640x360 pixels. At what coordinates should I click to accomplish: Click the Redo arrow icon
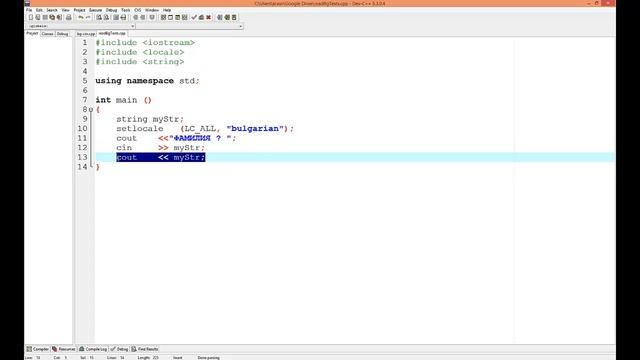coord(88,17)
